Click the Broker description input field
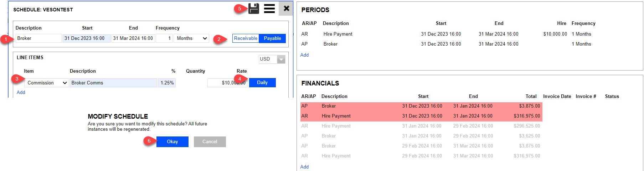Viewport: 644px width, 171px height. click(x=38, y=38)
